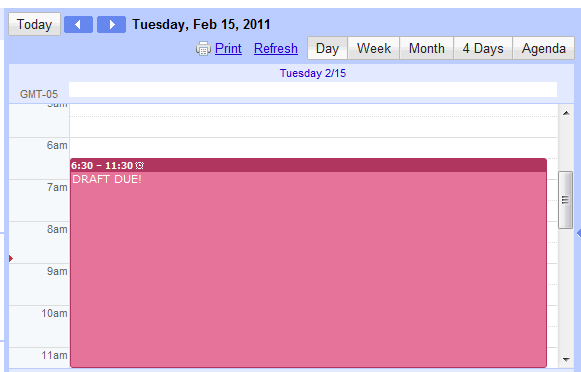Go to next day with right arrow
The width and height of the screenshot is (581, 372).
click(x=111, y=24)
